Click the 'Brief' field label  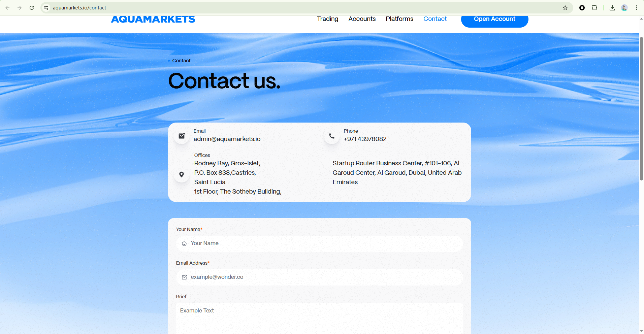[x=181, y=297]
